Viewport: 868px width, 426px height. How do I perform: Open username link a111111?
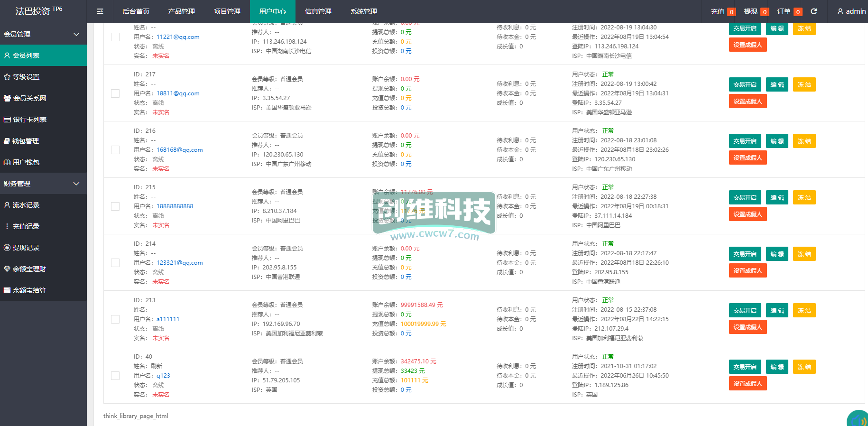pos(168,319)
